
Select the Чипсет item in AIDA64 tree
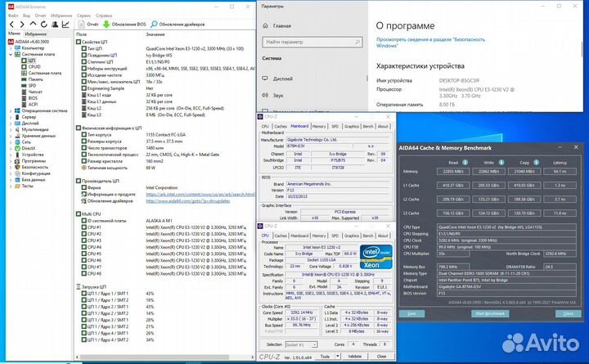[32, 92]
